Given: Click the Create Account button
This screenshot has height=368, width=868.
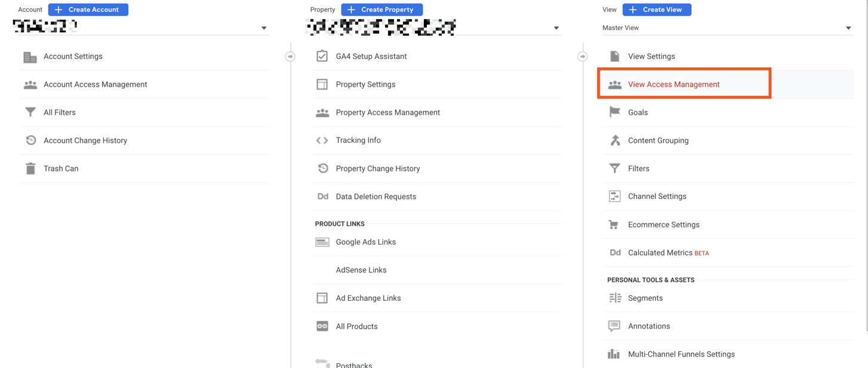Looking at the screenshot, I should click(88, 10).
